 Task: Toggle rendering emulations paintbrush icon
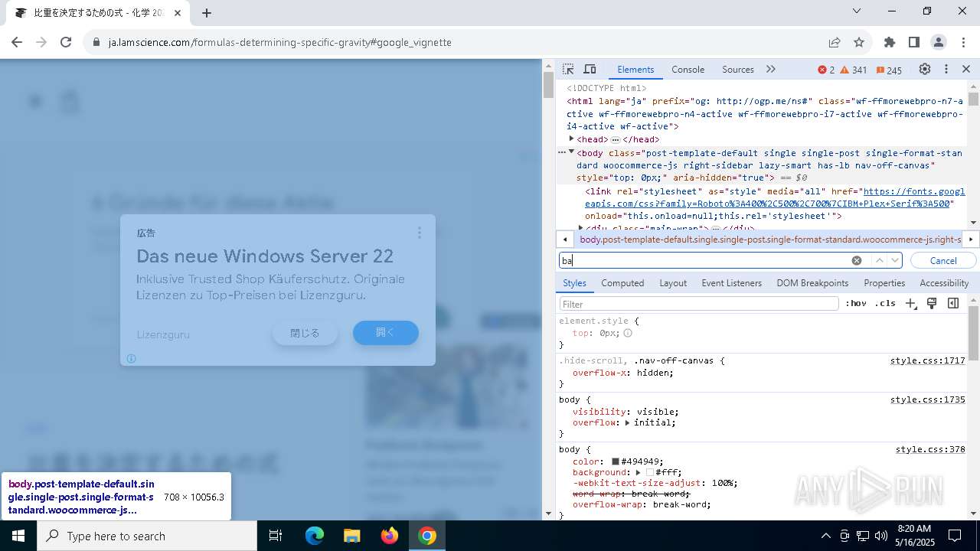[932, 304]
